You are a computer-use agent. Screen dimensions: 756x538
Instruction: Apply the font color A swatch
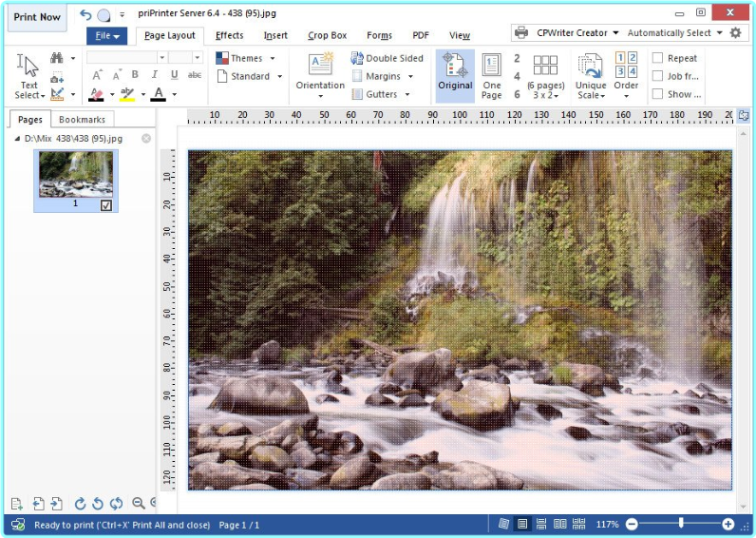[x=159, y=94]
